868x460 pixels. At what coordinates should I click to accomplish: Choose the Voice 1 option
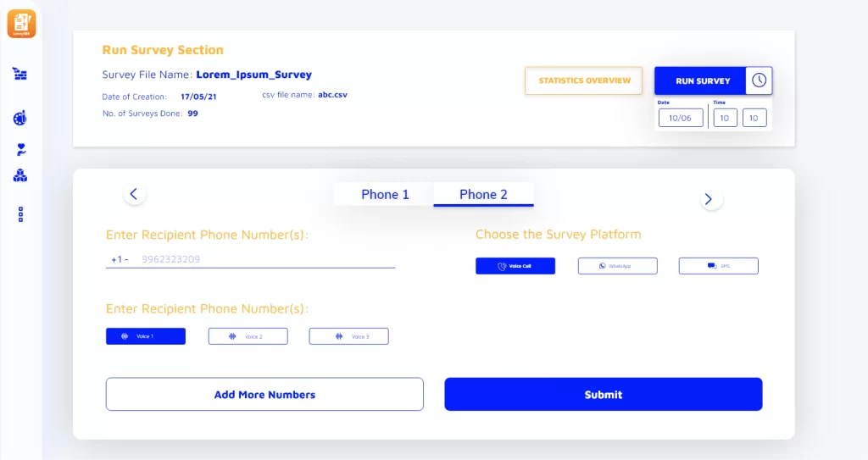pos(146,336)
